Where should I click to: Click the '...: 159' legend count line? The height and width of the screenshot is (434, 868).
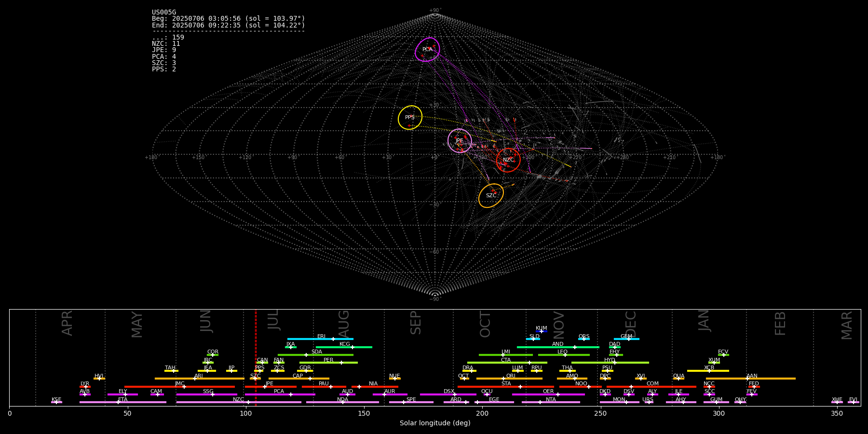point(168,38)
